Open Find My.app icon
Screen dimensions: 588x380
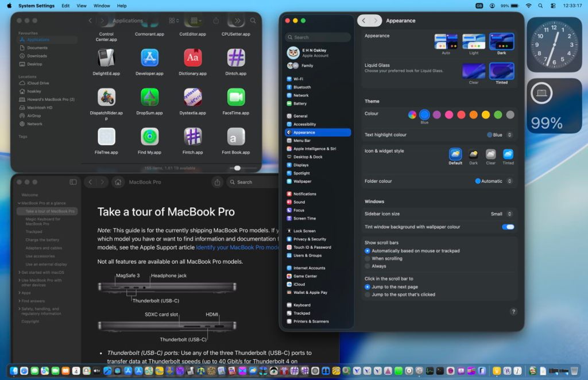tap(150, 137)
